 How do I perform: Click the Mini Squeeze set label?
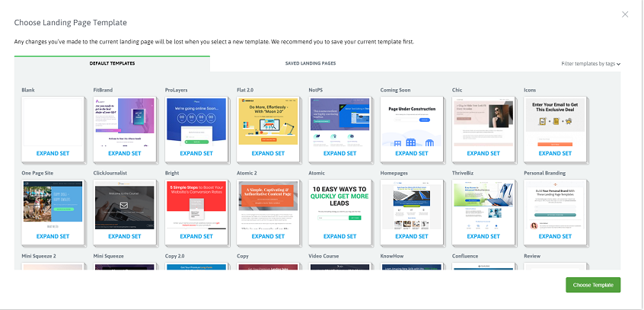click(x=108, y=256)
